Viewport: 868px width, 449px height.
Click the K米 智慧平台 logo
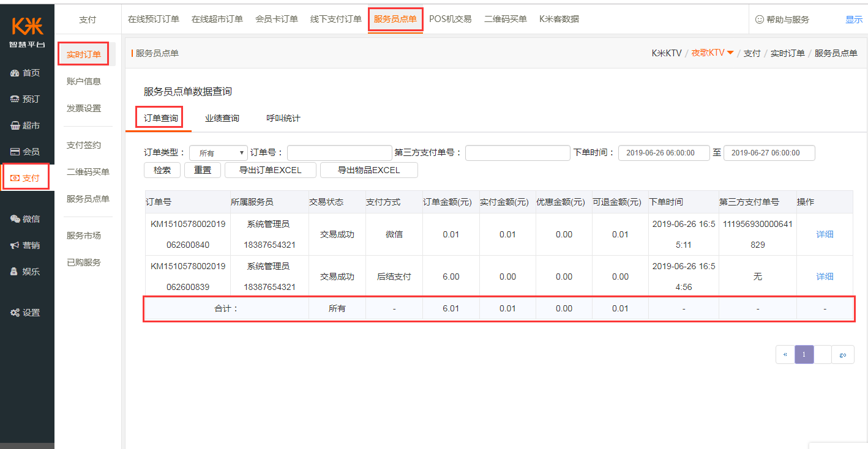click(27, 32)
